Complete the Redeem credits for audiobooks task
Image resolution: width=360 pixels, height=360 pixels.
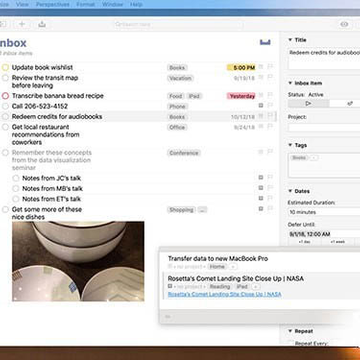click(x=5, y=117)
